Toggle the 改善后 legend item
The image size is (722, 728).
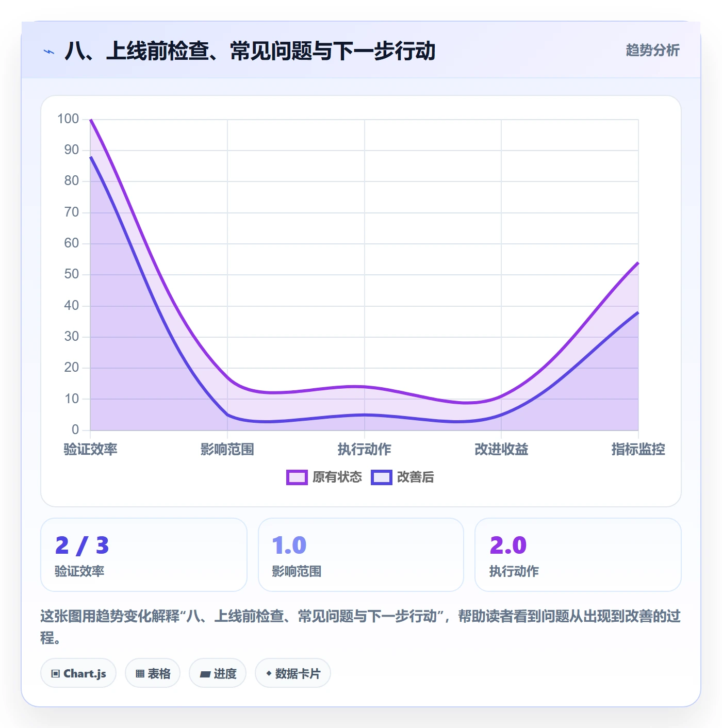tap(403, 477)
